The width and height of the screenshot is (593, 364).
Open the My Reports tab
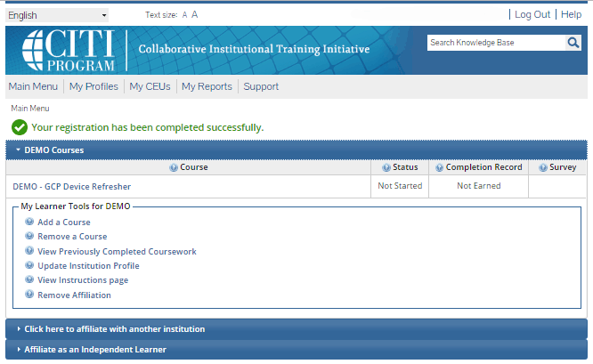[207, 86]
